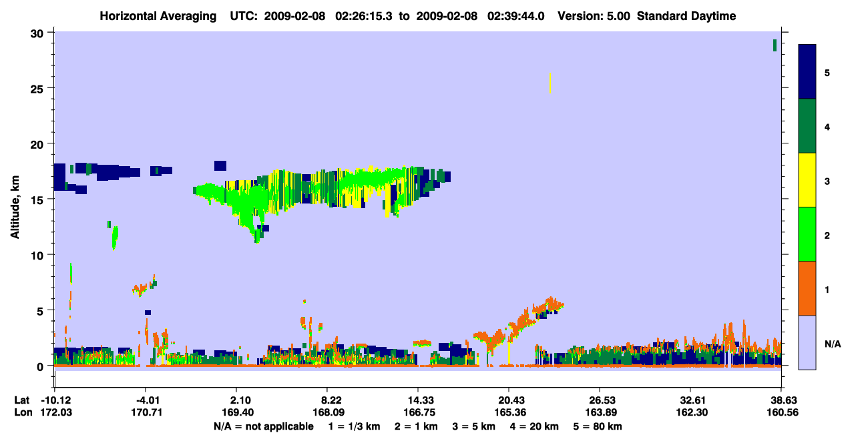This screenshot has width=868, height=445.
Task: Click the '4 = 20 km' legend note
Action: coord(534,426)
